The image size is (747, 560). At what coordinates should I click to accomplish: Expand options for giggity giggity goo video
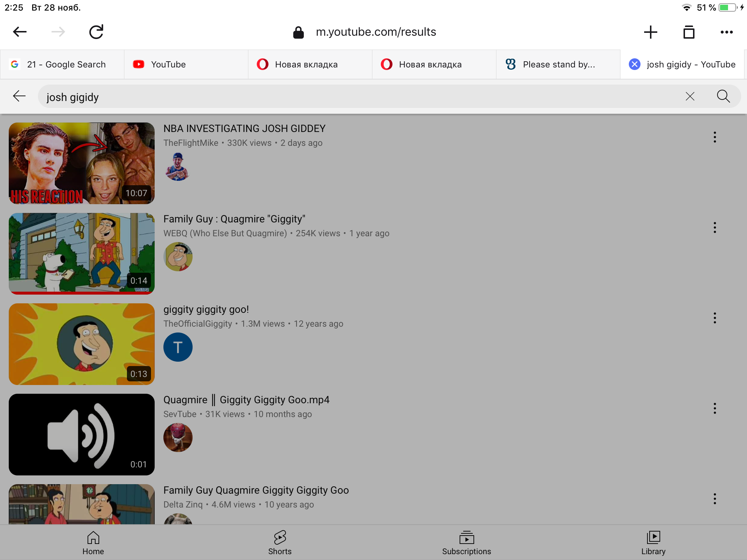(x=715, y=318)
